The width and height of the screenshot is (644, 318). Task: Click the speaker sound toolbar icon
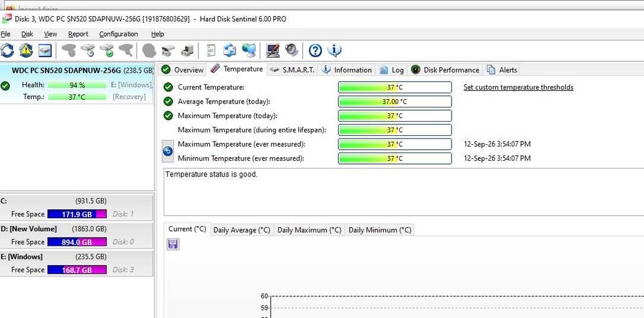pyautogui.click(x=291, y=50)
